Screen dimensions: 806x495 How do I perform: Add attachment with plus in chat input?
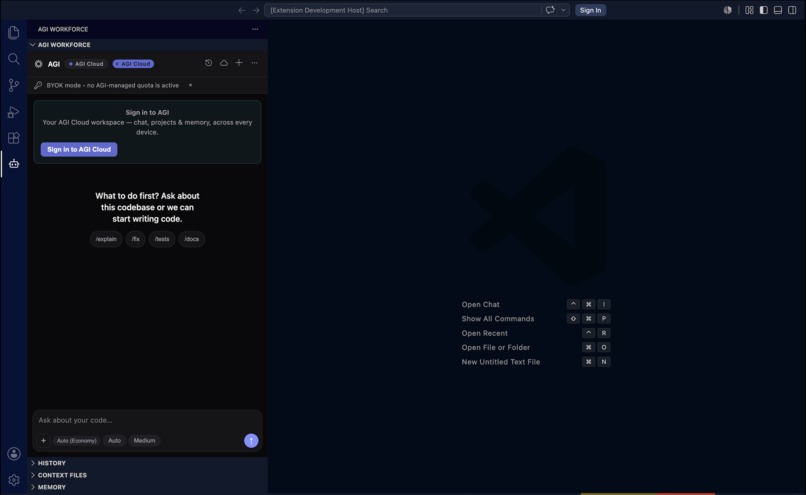click(43, 441)
